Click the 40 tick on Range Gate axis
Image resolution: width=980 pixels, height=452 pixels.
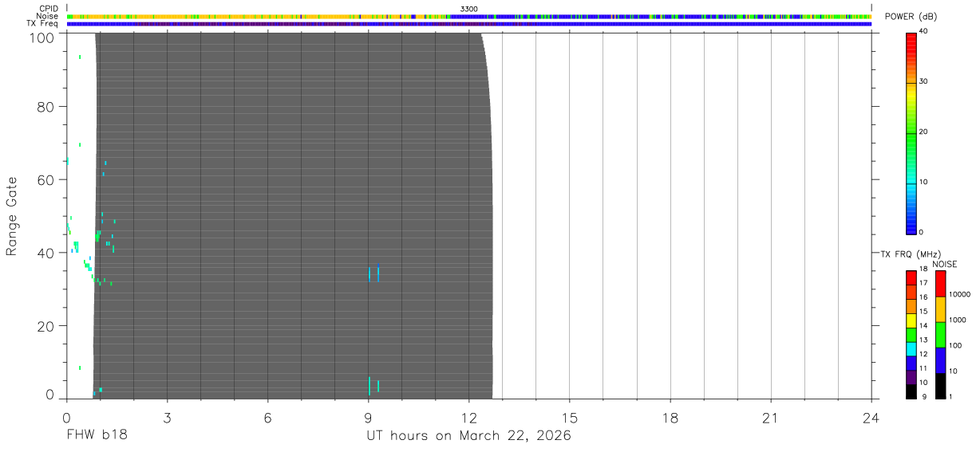coord(46,253)
